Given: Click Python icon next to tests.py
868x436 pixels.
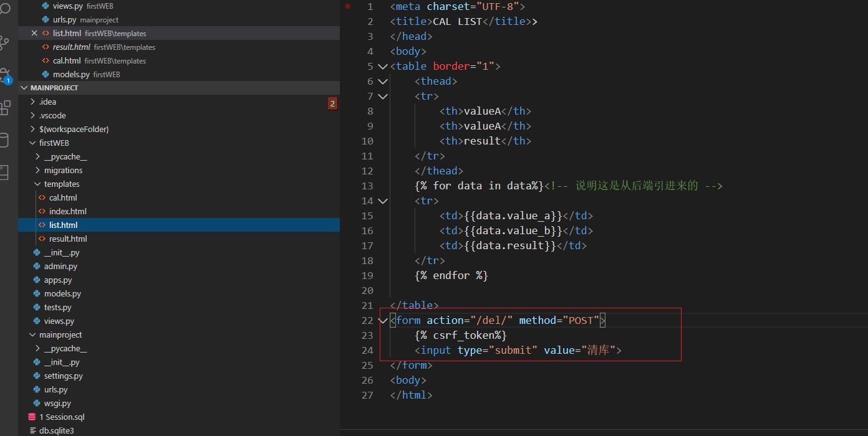Looking at the screenshot, I should pos(37,307).
